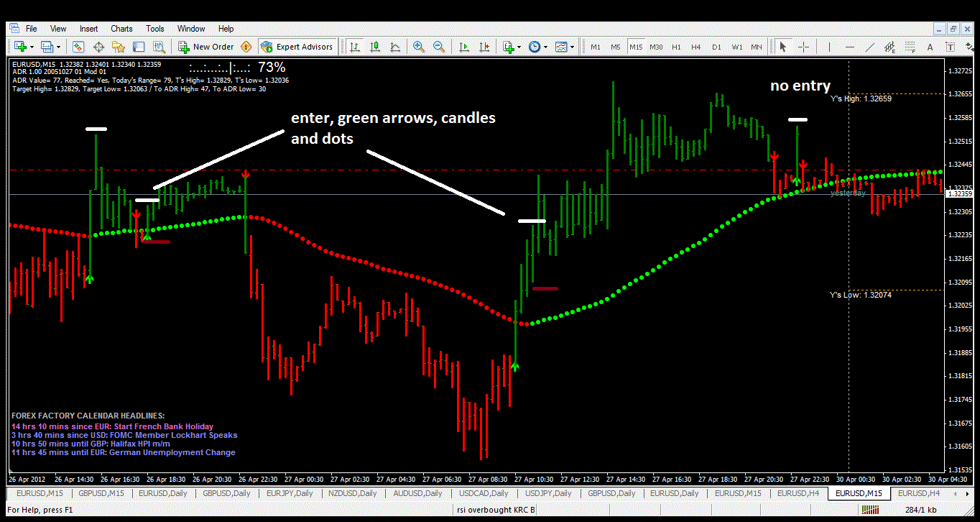Viewport: 980px width, 522px height.
Task: Select the Crosshair cursor tool
Action: [x=803, y=47]
